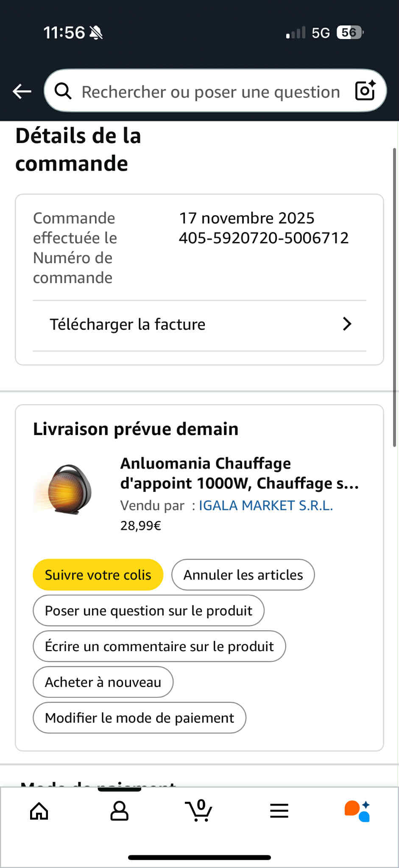
Task: Open the account profile icon
Action: click(x=119, y=811)
